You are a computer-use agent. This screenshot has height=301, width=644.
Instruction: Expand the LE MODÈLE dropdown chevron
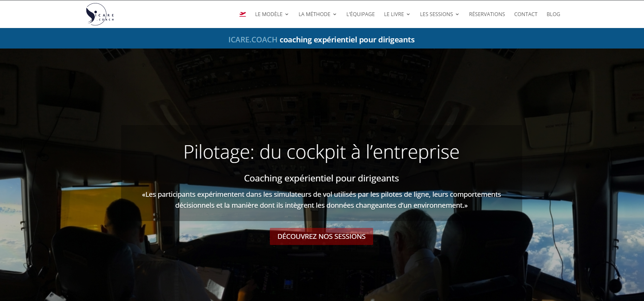287,14
